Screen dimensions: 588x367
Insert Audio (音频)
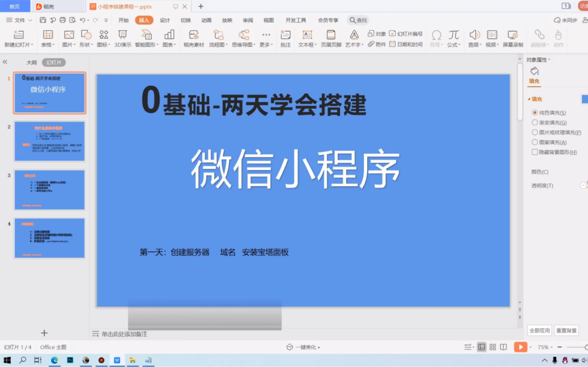[x=475, y=38]
